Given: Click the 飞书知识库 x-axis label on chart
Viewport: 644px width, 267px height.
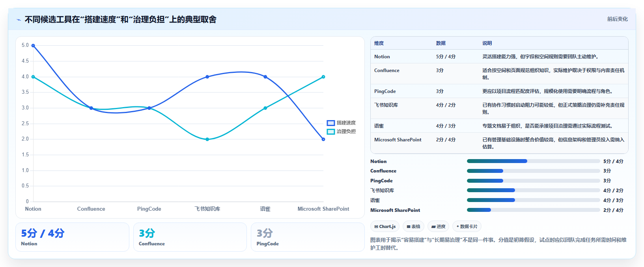Looking at the screenshot, I should pos(207,209).
